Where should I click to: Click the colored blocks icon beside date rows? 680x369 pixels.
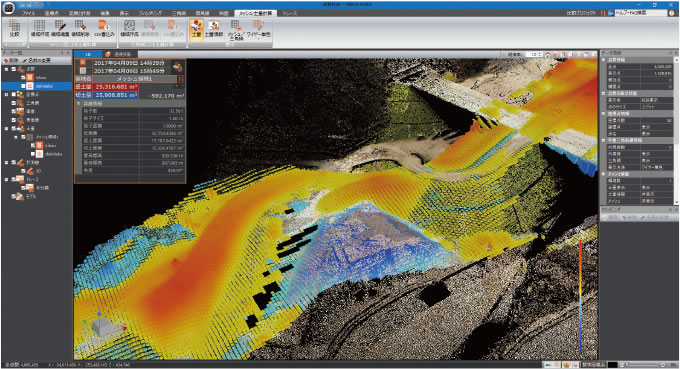(x=177, y=67)
